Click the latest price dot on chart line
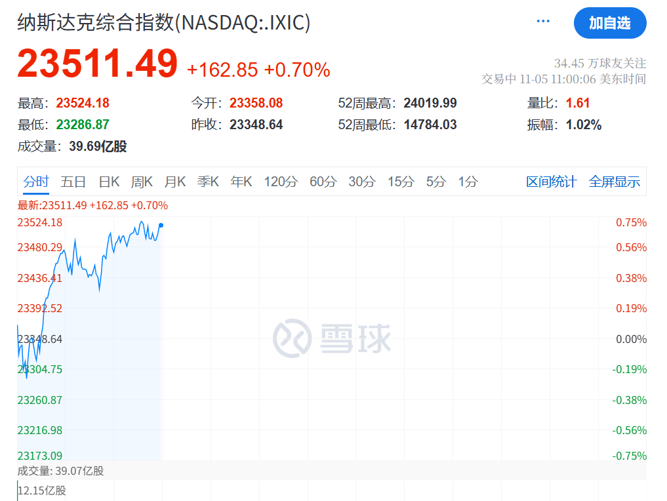Viewport: 667px width, 501px height. [161, 225]
